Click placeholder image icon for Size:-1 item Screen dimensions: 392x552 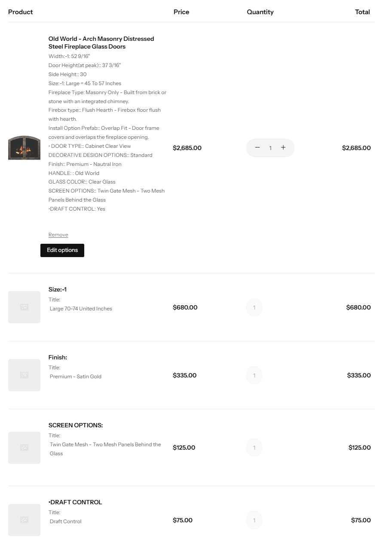point(24,307)
